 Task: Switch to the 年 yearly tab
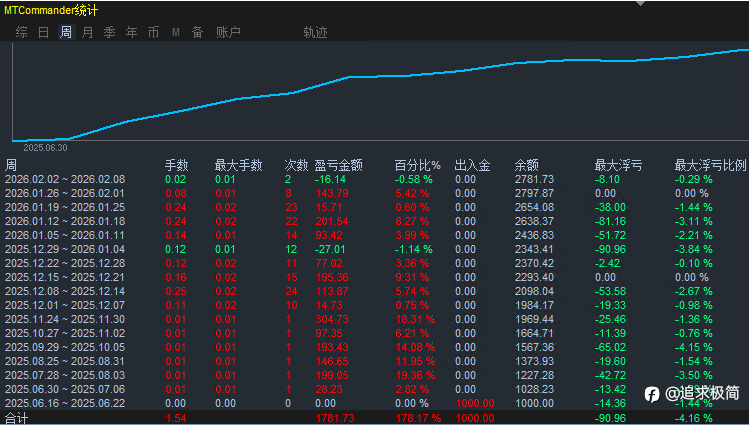131,32
